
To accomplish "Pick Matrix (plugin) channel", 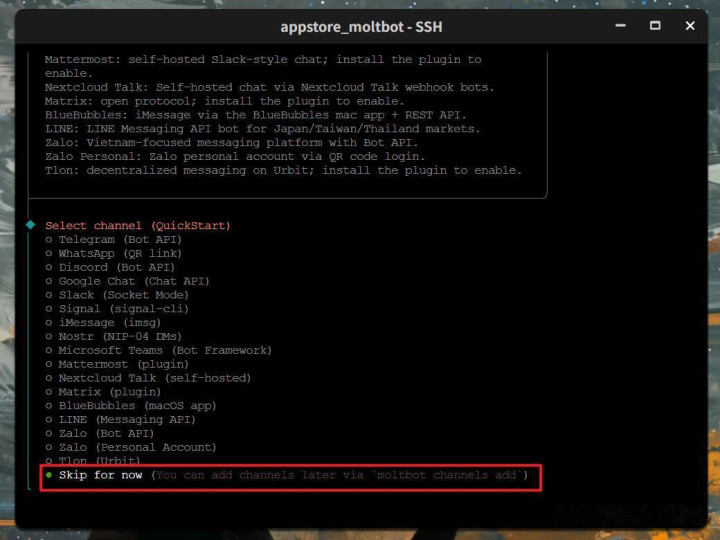I will tap(103, 392).
